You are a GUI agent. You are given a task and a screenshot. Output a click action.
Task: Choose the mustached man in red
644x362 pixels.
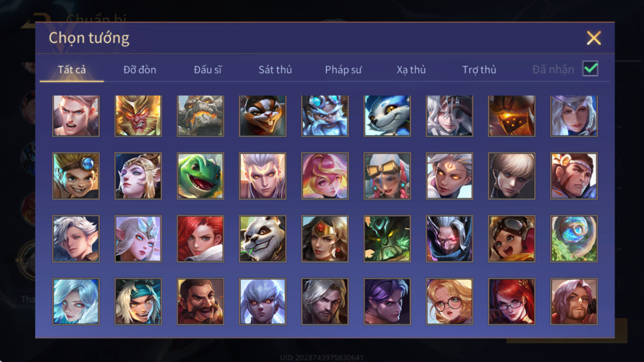point(200,301)
